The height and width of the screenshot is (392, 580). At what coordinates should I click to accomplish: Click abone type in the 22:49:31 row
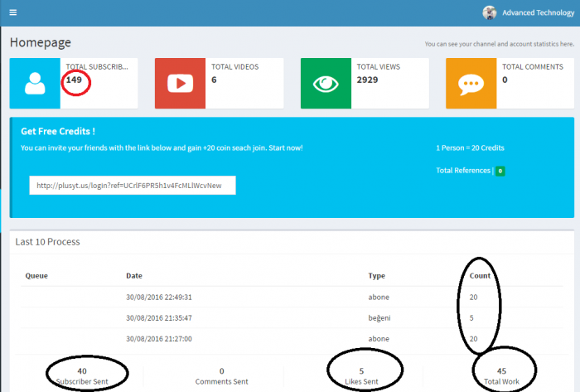click(379, 298)
